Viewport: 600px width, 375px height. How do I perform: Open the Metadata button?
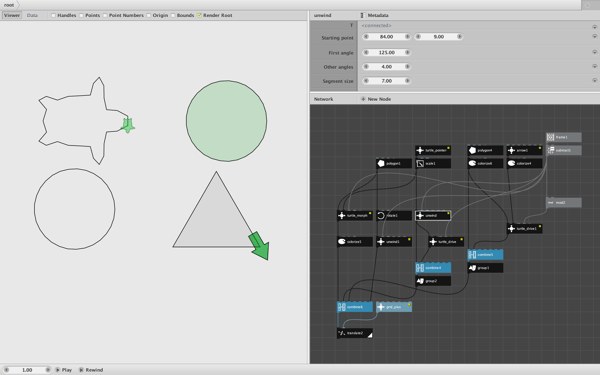[375, 15]
